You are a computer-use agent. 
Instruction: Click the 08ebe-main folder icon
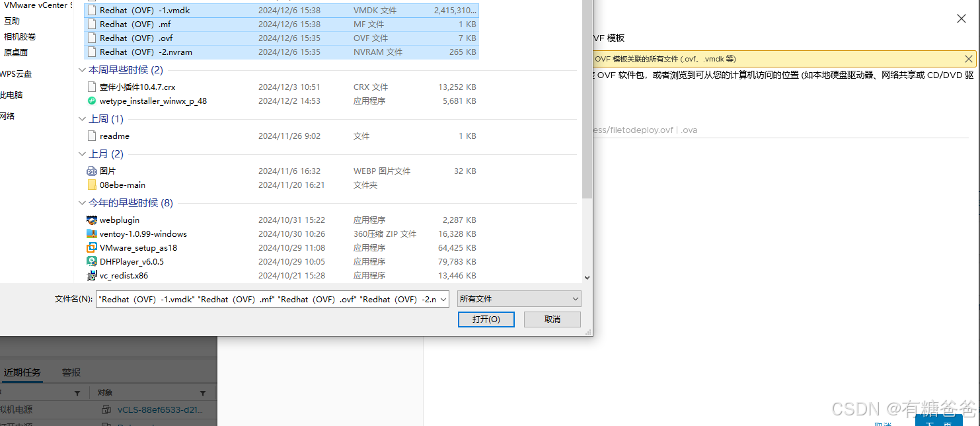coord(92,185)
